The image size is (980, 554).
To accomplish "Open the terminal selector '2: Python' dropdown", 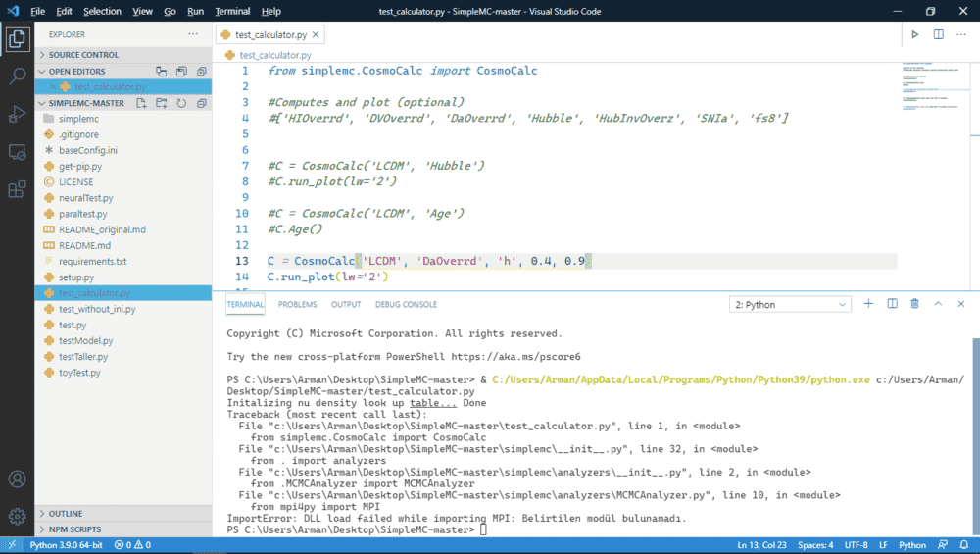I will point(790,305).
